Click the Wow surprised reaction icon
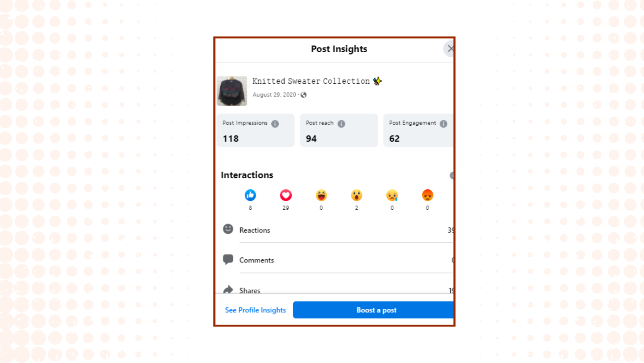Image resolution: width=644 pixels, height=363 pixels. (x=357, y=195)
